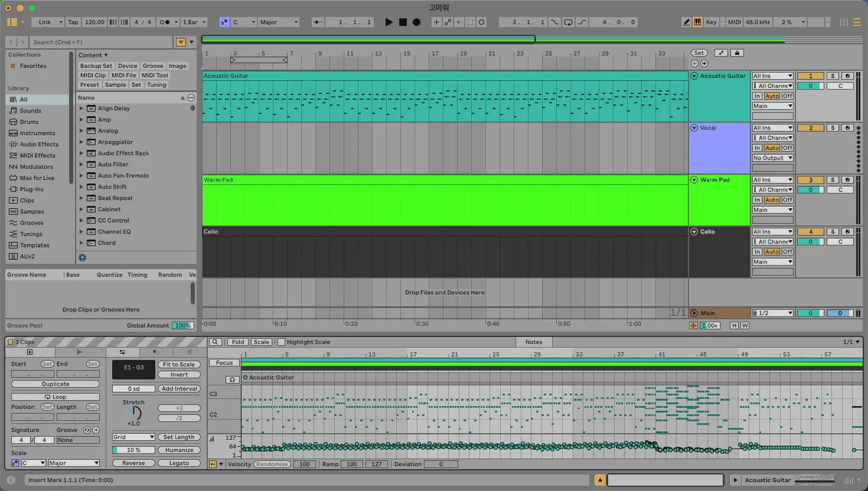Toggle the Session Record circle button
The height and width of the screenshot is (491, 868).
click(x=482, y=22)
